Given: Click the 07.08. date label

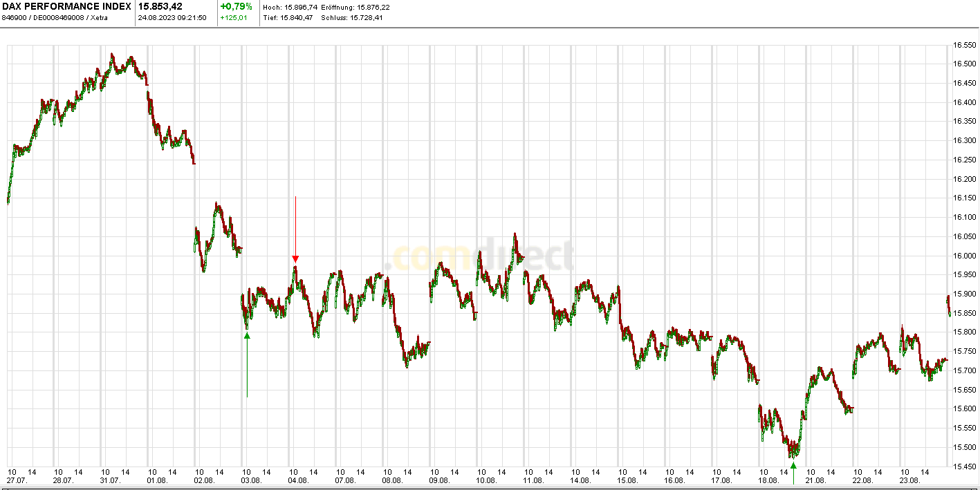Looking at the screenshot, I should [345, 480].
